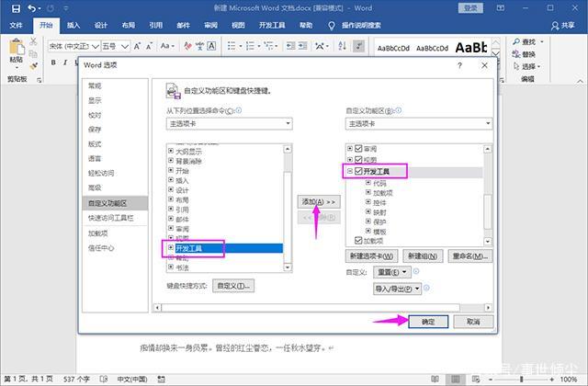588x386 pixels.
Task: Click the Italic I icon
Action: (x=65, y=62)
